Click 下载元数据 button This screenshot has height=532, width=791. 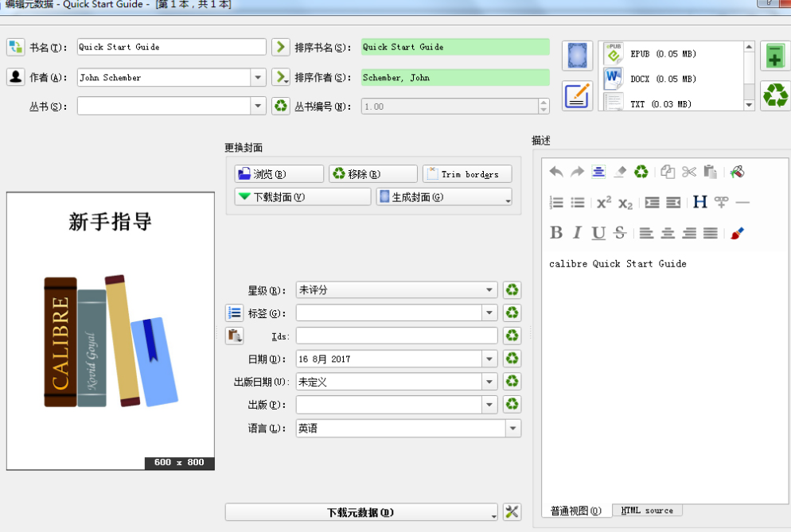tap(361, 512)
